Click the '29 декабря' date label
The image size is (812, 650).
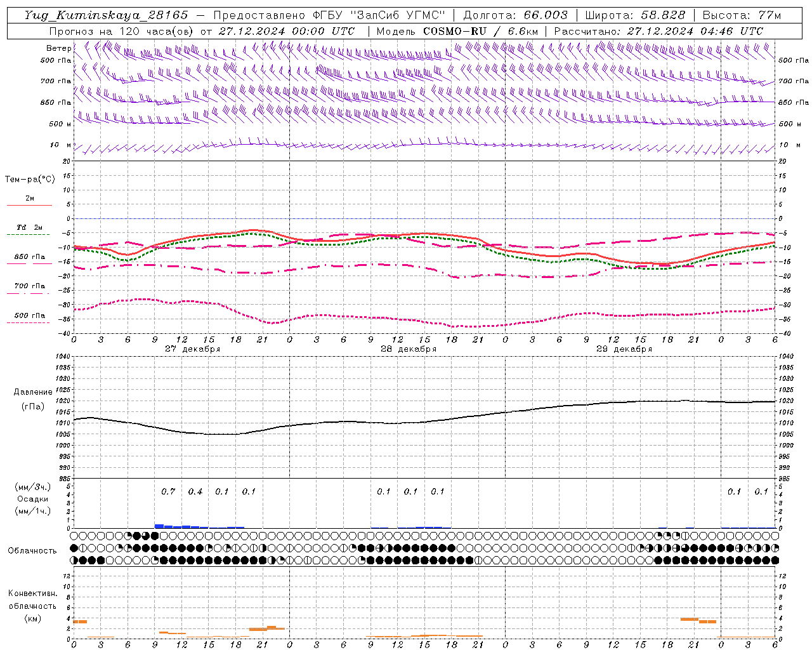[x=624, y=349]
